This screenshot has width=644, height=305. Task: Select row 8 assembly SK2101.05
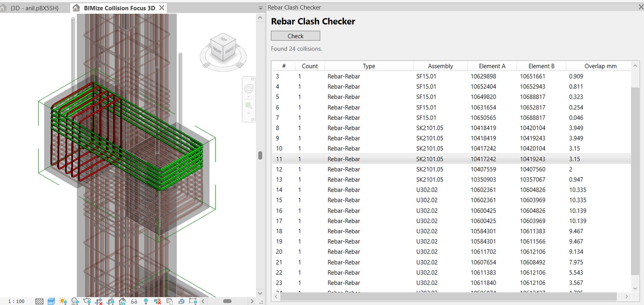click(x=429, y=128)
